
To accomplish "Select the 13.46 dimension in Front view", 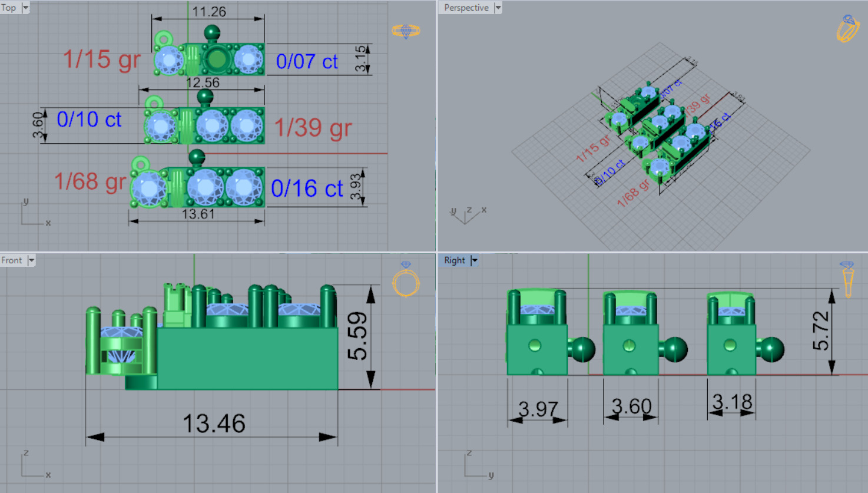I will (x=214, y=423).
